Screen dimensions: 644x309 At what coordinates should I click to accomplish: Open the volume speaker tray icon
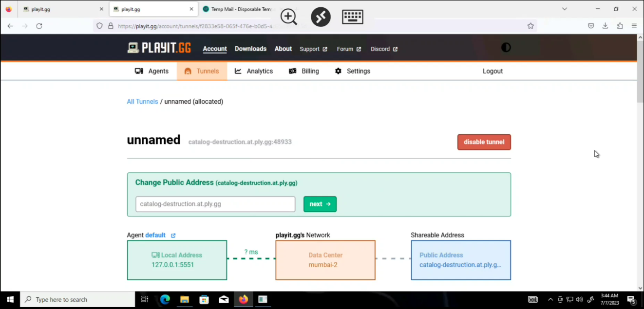[579, 299]
